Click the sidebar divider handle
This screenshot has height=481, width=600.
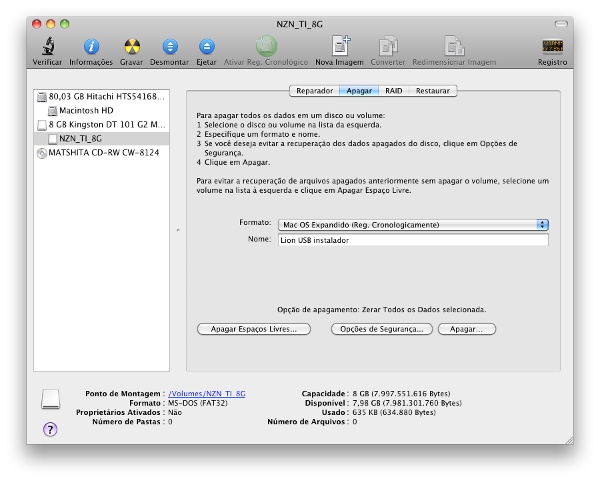point(178,230)
